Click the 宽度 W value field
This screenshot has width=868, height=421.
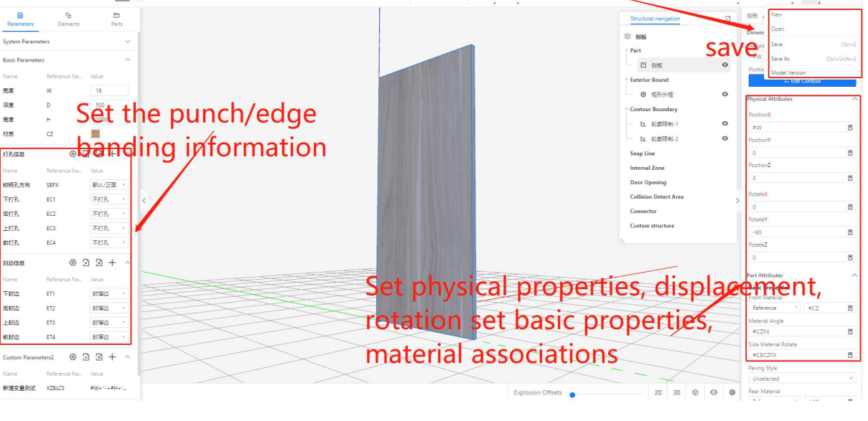pyautogui.click(x=109, y=90)
